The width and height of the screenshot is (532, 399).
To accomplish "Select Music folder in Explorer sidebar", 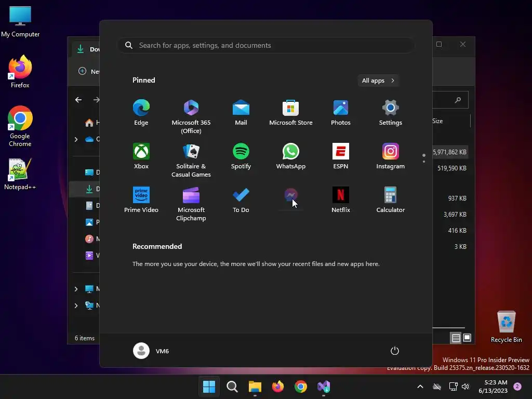I will pos(92,239).
